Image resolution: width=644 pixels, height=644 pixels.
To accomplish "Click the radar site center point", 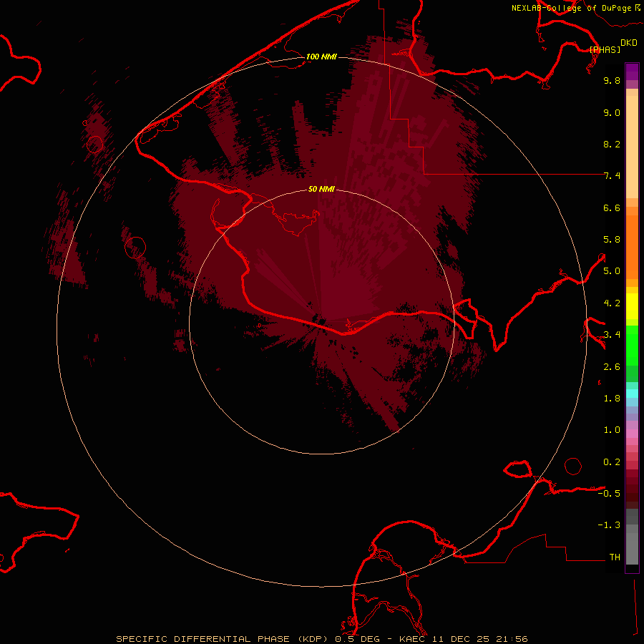I will (x=321, y=321).
